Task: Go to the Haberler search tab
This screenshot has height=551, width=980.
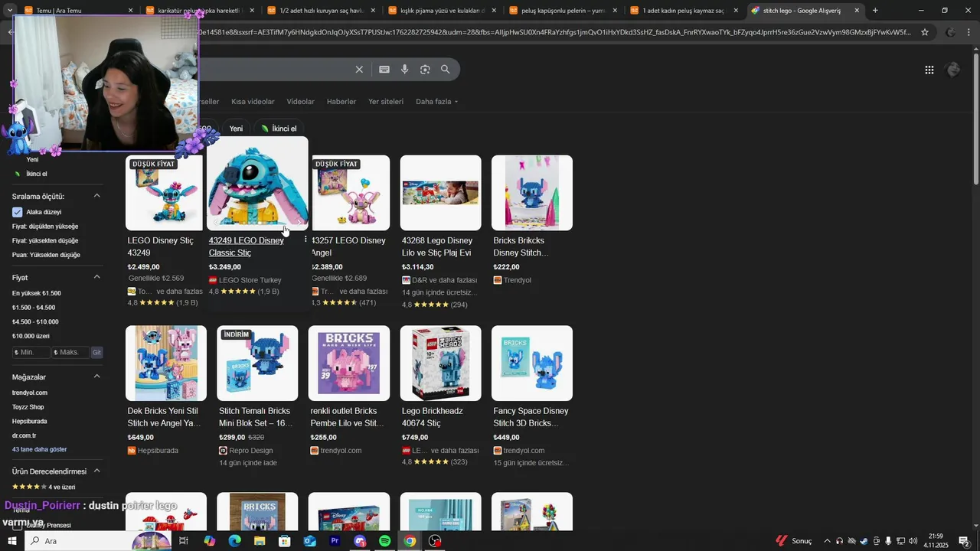Action: [x=341, y=102]
